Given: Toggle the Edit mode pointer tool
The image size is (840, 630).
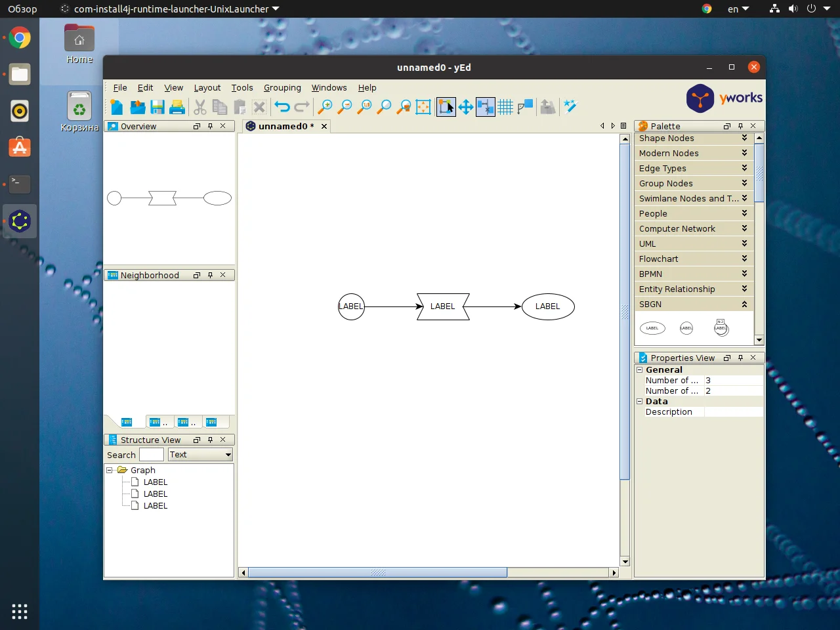Looking at the screenshot, I should 446,106.
